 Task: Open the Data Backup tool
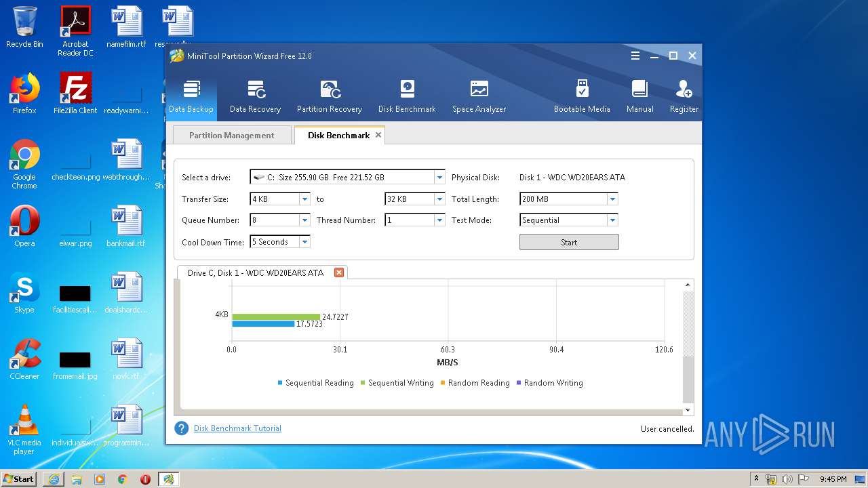click(191, 95)
